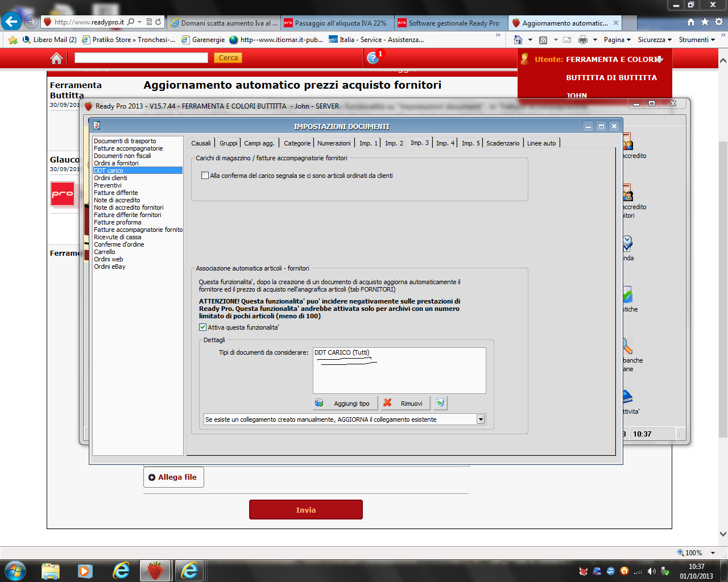Expand the zoom level dropdown arrow
Viewport: 728px width, 582px height.
[x=713, y=553]
